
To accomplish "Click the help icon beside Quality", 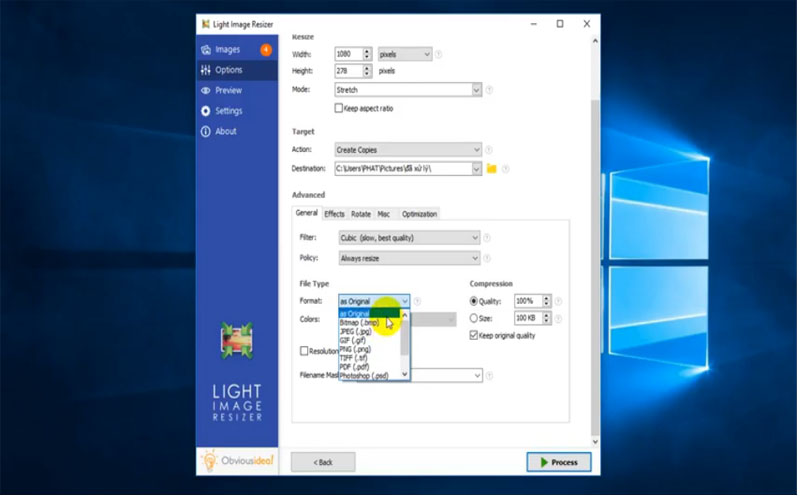I will [x=558, y=302].
